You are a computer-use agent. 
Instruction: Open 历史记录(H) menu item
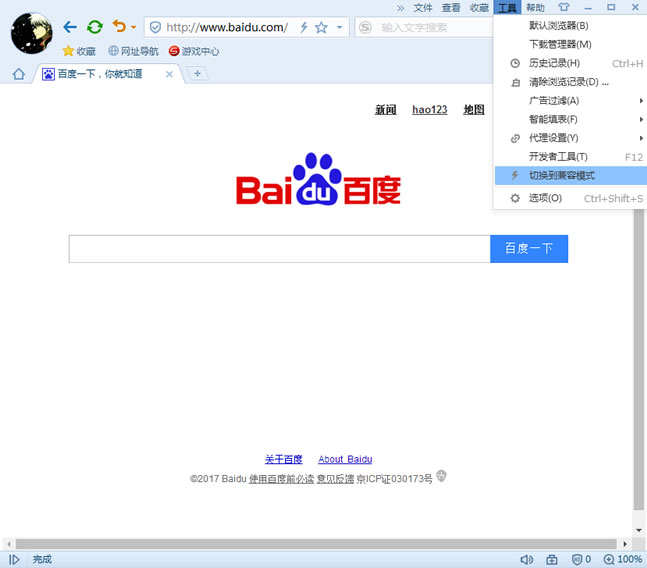(571, 63)
